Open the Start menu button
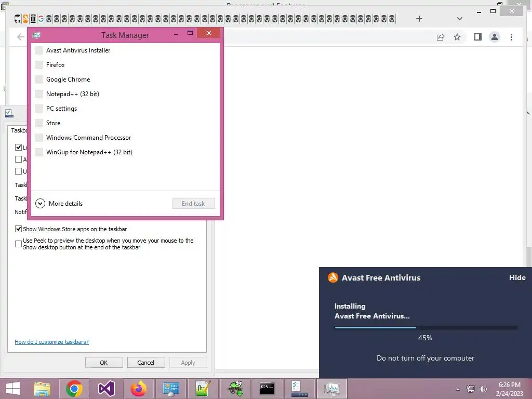The width and height of the screenshot is (532, 399). [x=13, y=389]
